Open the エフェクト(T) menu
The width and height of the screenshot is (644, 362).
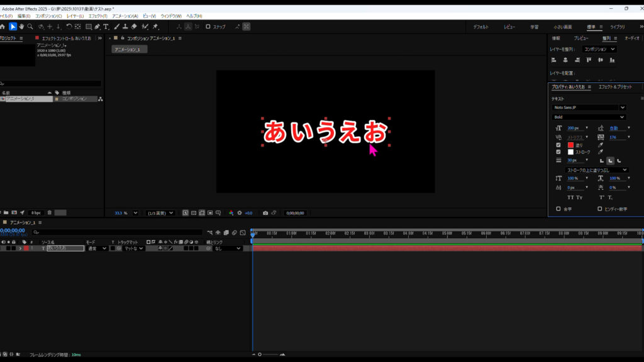point(97,16)
